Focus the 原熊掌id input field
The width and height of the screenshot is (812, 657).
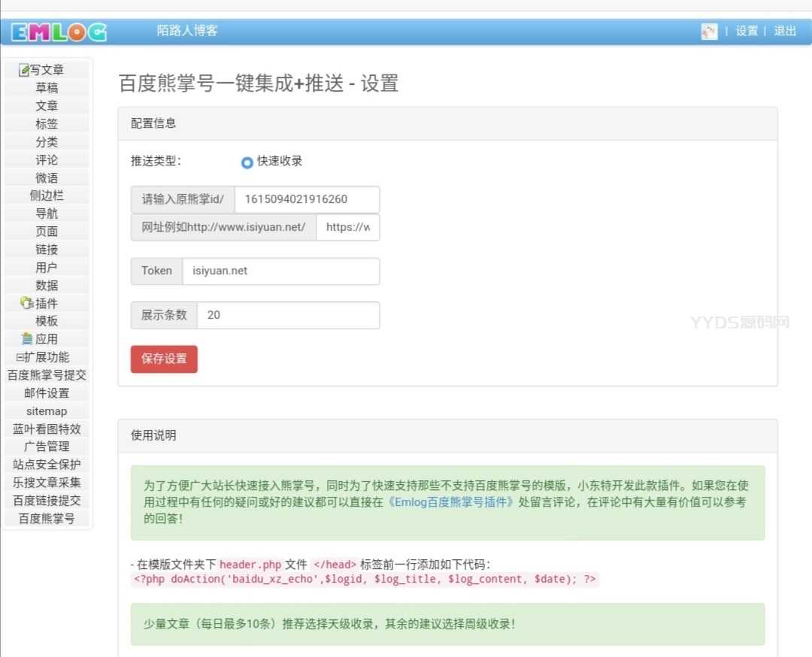[x=306, y=200]
